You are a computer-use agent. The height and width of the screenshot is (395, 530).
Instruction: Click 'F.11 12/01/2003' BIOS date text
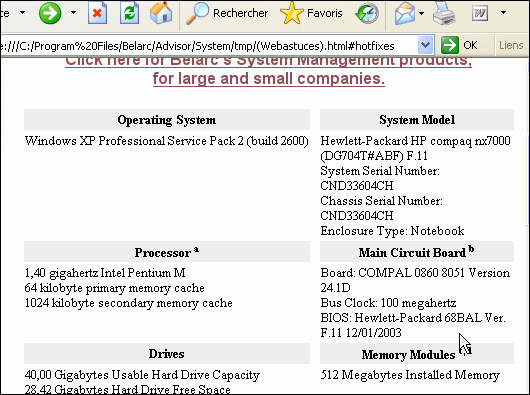click(361, 333)
